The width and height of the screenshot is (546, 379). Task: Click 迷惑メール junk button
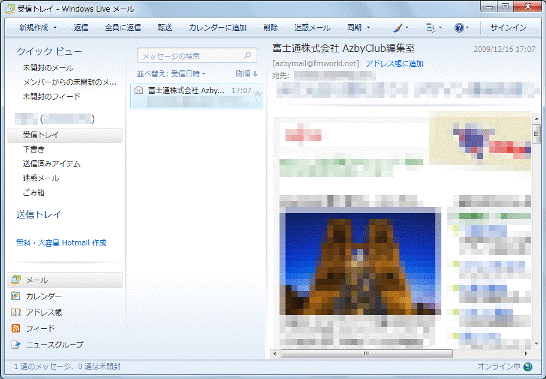coord(312,28)
